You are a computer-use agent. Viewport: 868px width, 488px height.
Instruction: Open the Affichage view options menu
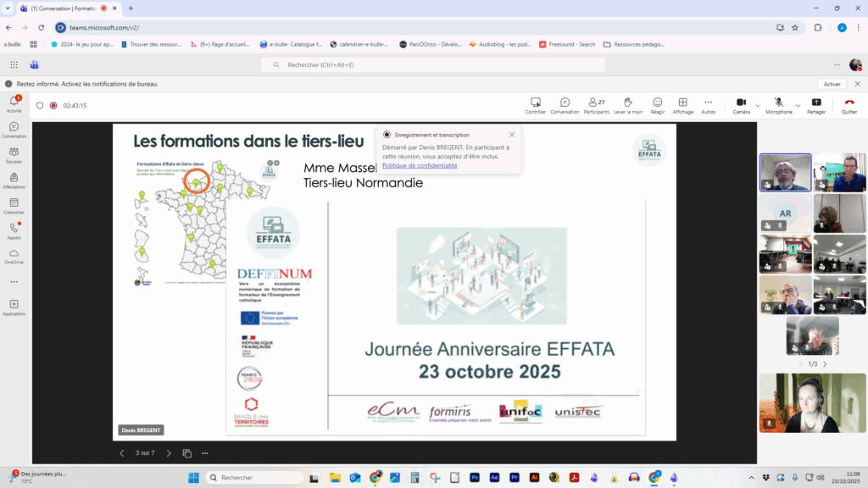[682, 105]
